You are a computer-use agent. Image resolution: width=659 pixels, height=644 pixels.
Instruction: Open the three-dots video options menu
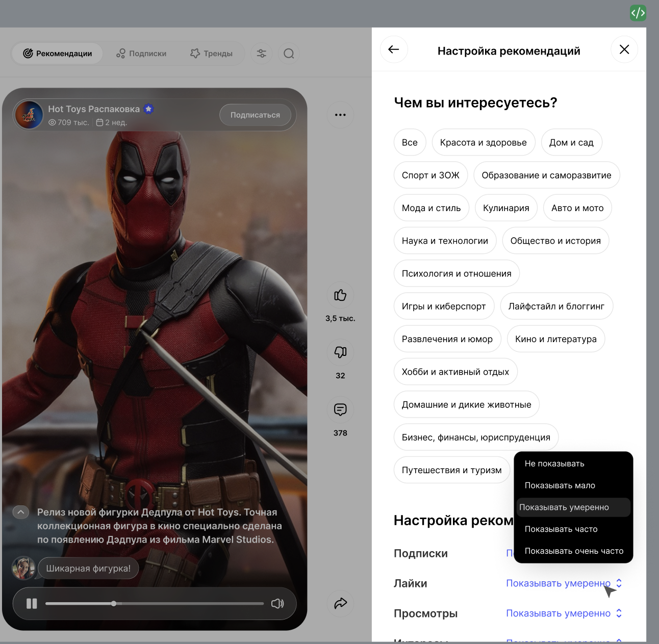[x=340, y=115]
